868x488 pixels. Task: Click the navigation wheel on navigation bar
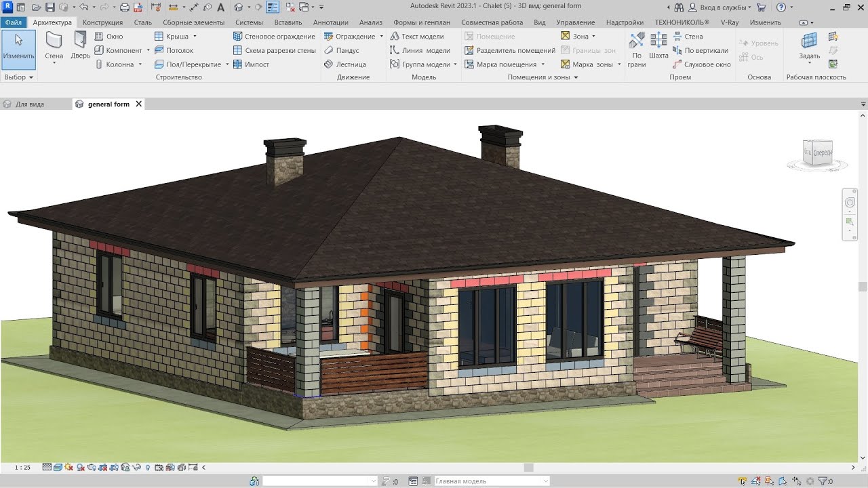pos(850,203)
